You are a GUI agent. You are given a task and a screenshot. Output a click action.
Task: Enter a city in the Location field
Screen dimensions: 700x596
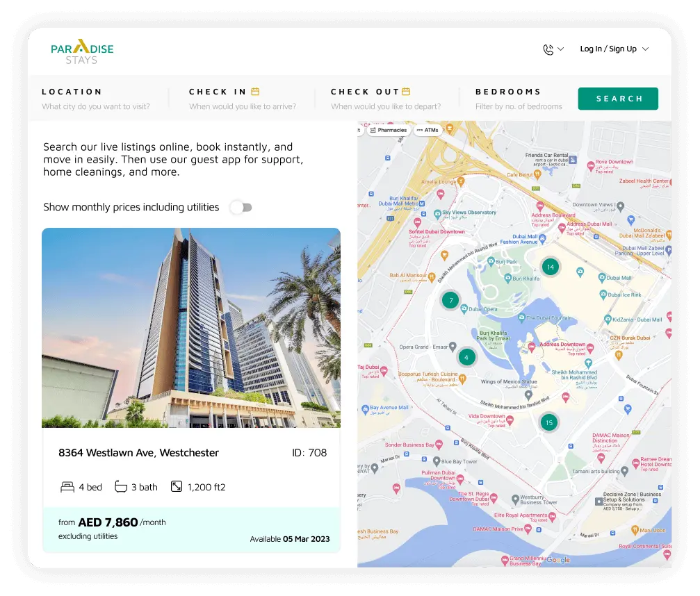pos(96,106)
